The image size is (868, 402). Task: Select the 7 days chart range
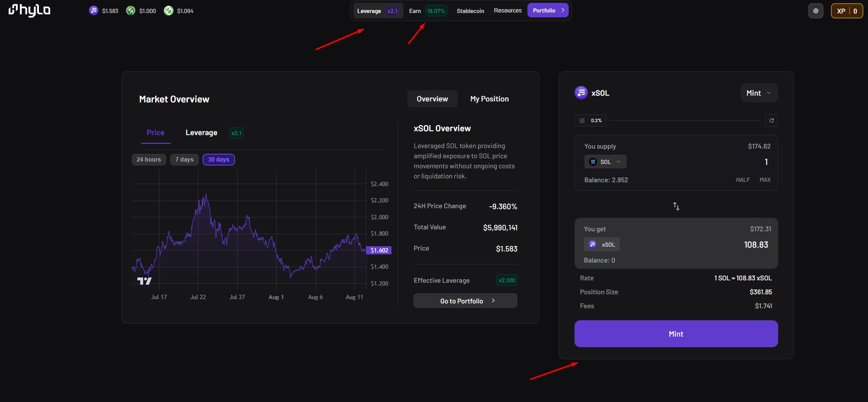[184, 160]
